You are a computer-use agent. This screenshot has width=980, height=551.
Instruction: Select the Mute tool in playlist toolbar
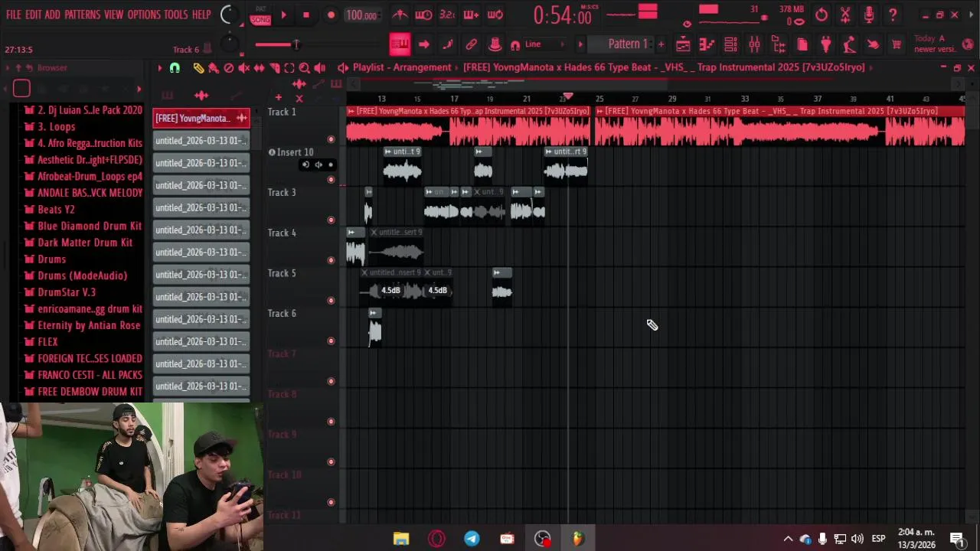pyautogui.click(x=243, y=68)
